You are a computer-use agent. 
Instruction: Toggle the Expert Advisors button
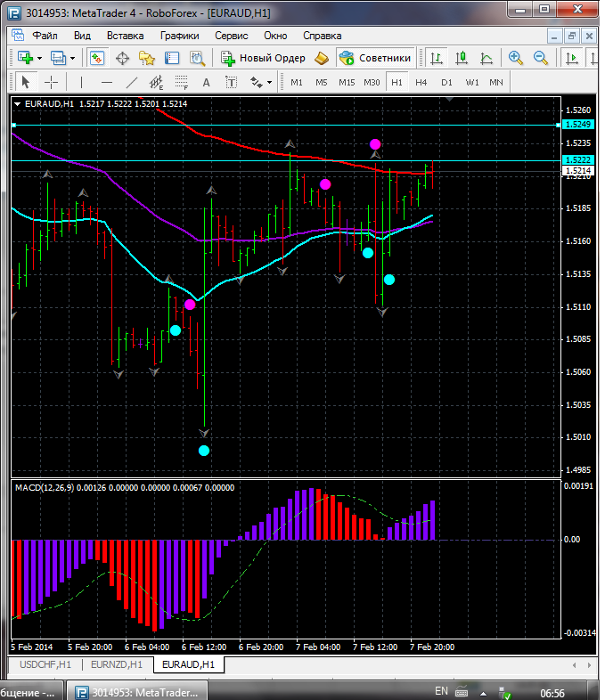(376, 58)
